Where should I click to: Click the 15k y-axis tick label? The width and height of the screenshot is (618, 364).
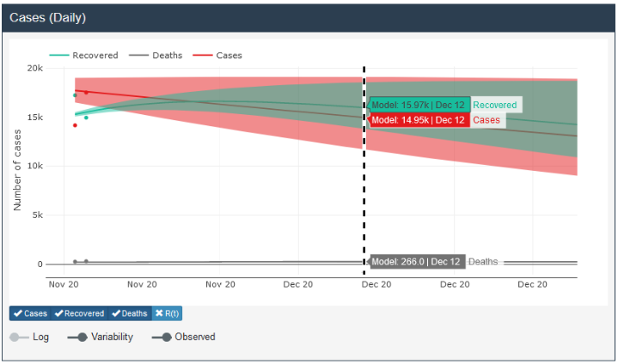pos(34,118)
